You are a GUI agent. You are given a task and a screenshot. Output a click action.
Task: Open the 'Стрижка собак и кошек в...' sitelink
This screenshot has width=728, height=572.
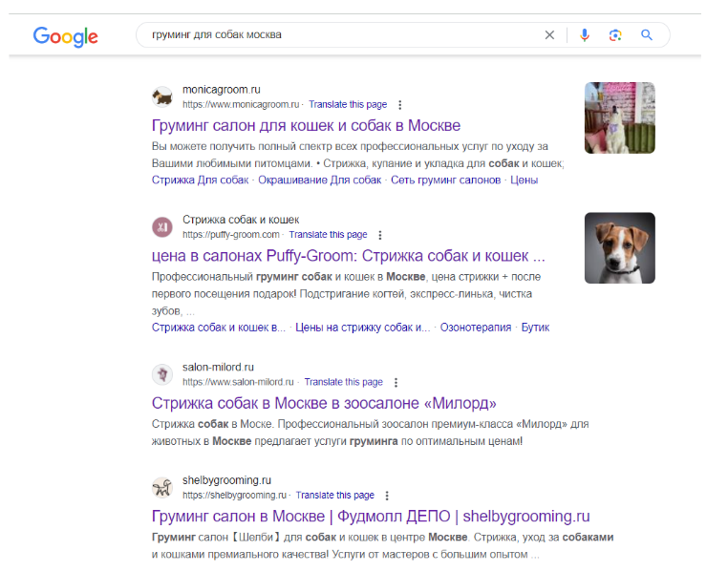[x=219, y=328]
